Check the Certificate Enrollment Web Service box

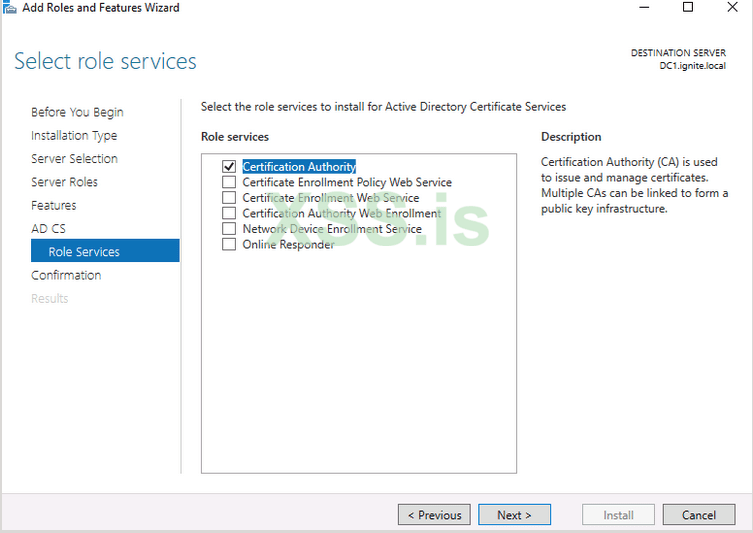click(229, 198)
